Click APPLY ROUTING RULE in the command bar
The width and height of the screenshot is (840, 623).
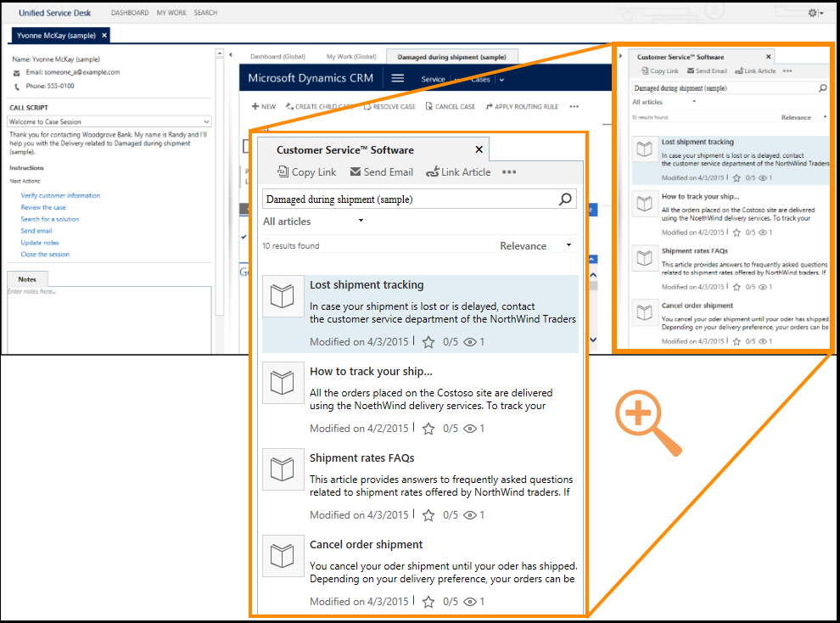pos(522,107)
